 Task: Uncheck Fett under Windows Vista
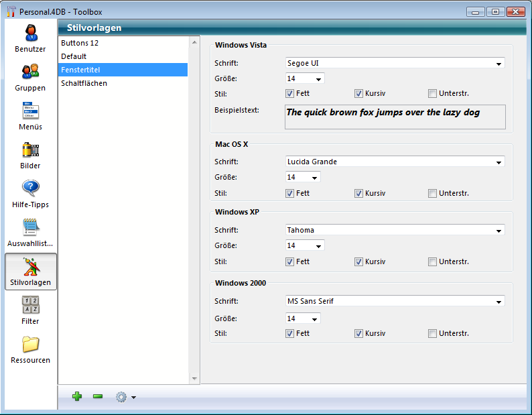pos(290,94)
